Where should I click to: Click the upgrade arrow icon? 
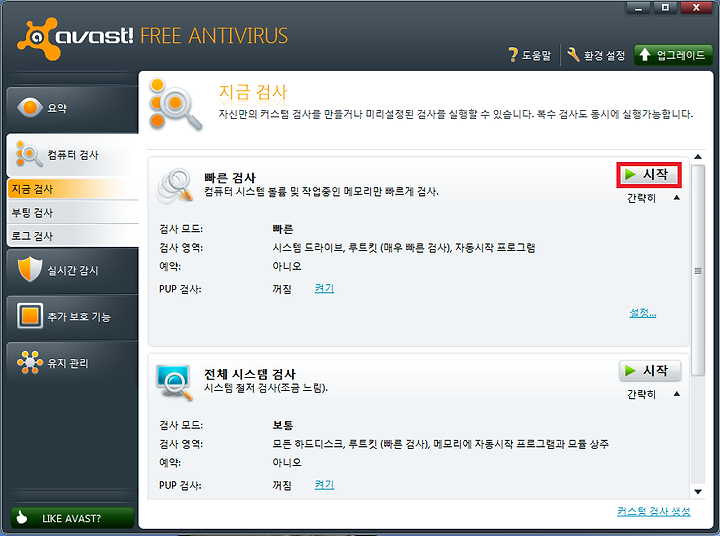pos(645,55)
